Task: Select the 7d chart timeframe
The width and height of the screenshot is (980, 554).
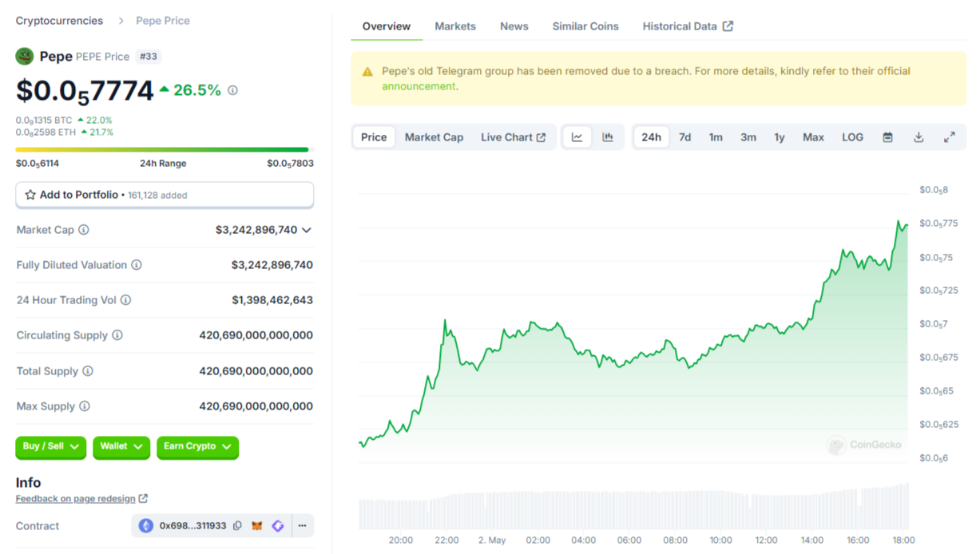Action: [684, 137]
